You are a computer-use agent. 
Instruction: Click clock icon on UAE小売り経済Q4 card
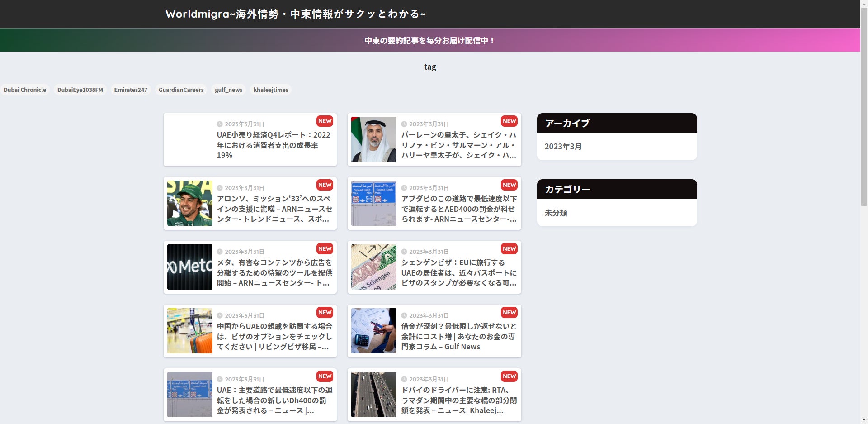pos(220,124)
